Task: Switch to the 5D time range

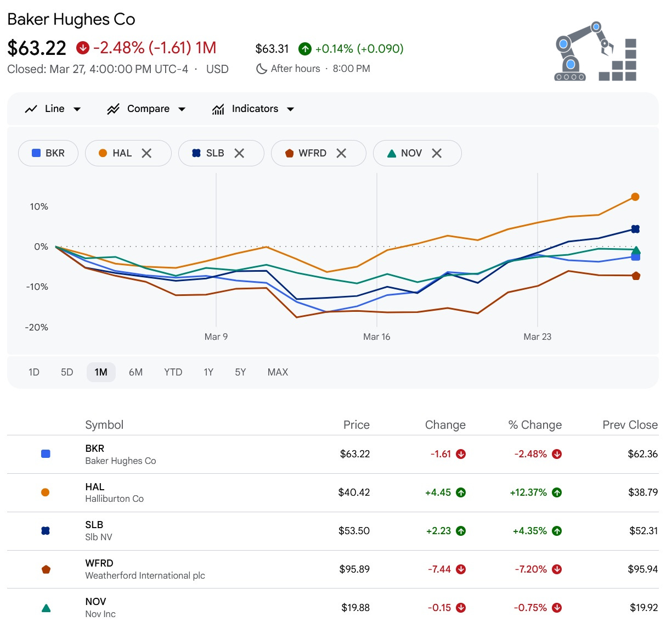Action: tap(67, 372)
